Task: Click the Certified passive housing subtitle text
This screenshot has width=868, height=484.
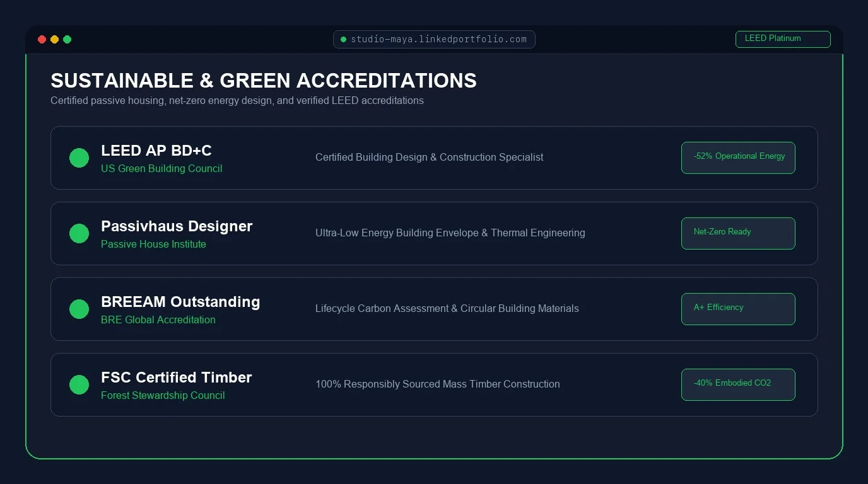Action: 237,100
